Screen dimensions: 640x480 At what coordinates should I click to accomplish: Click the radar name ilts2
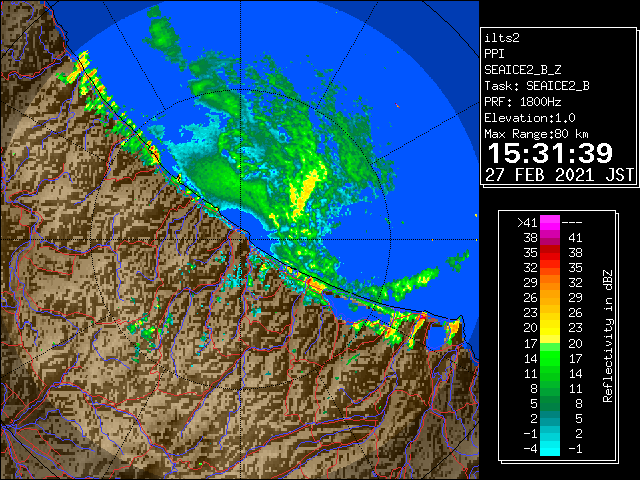point(502,38)
